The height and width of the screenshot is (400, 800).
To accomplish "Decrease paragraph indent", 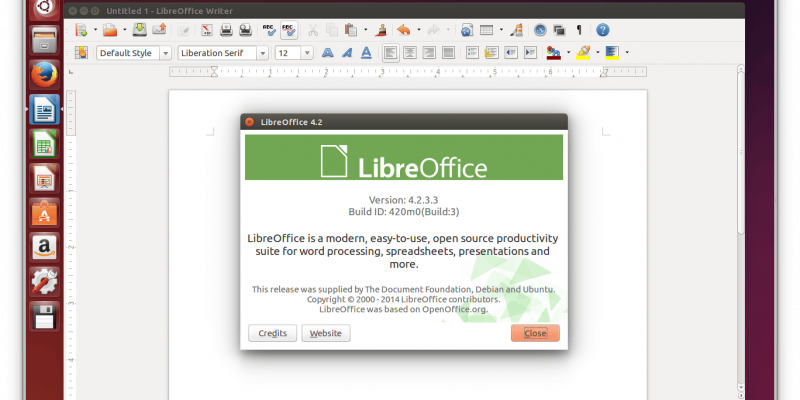I will 511,53.
